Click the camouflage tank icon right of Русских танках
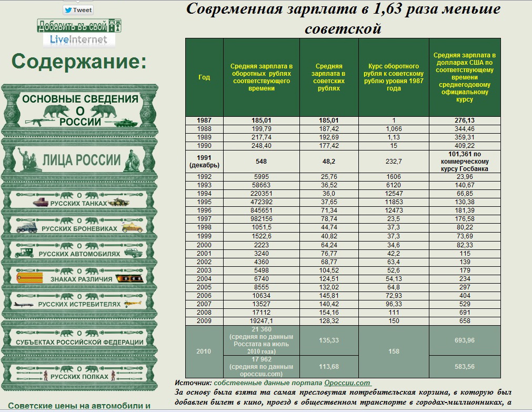532x412 pixels. point(118,202)
